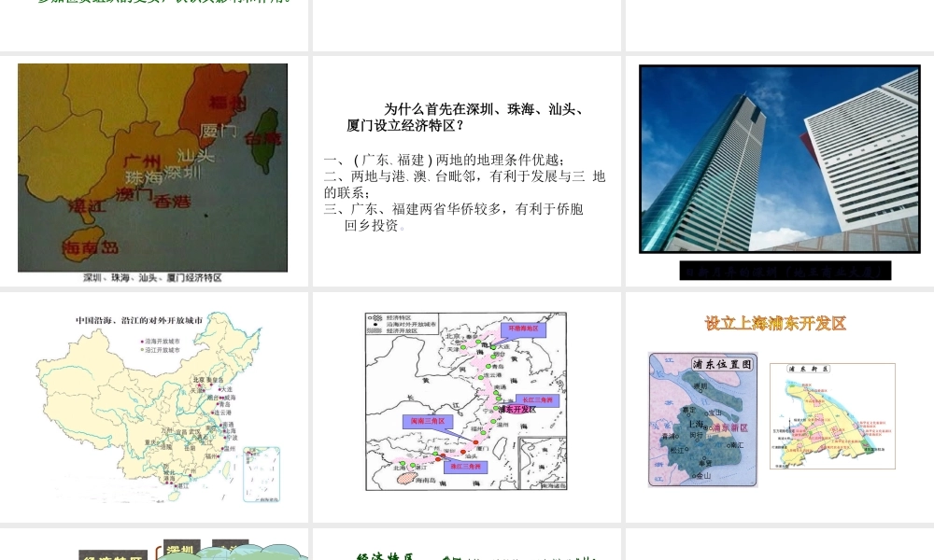This screenshot has width=934, height=560.
Task: Open the black-and-white coastal open zones map slide
Action: 466,407
